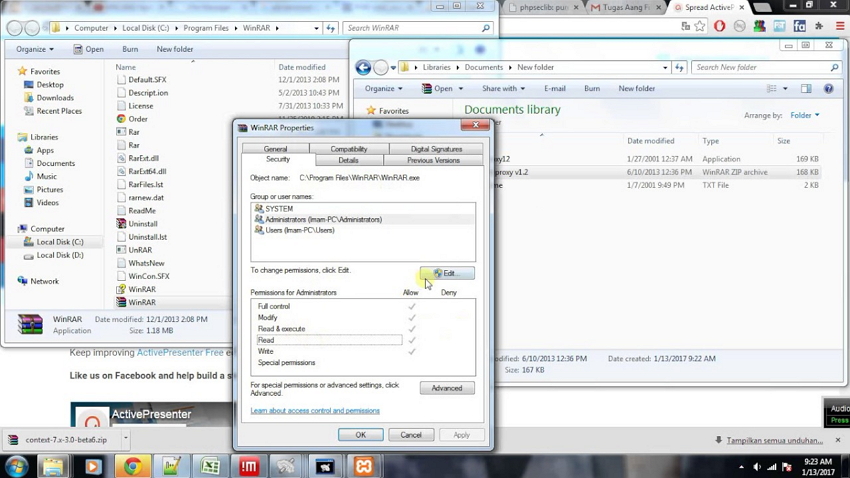Click the Search New folder field
Viewport: 850px width, 478px height.
[x=766, y=67]
